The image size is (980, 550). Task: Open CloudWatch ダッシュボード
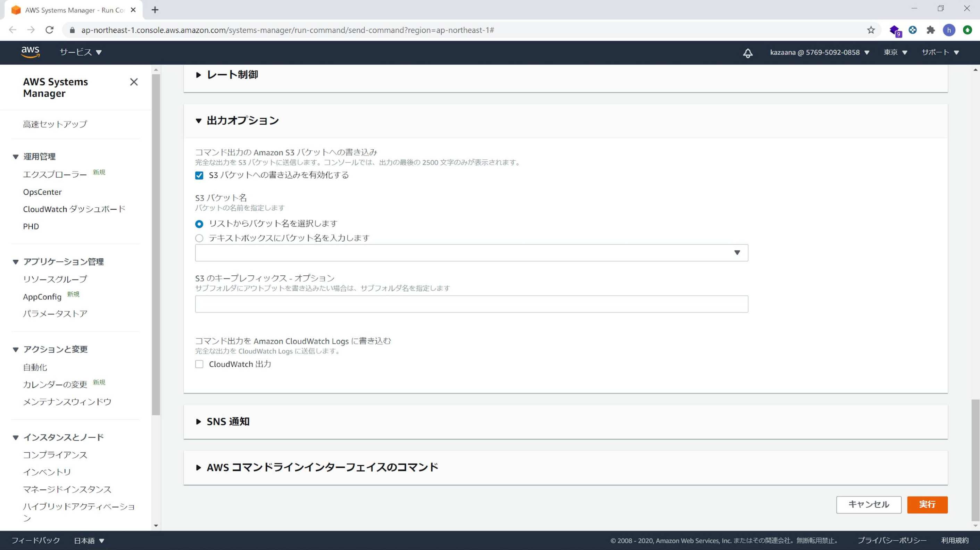tap(74, 209)
